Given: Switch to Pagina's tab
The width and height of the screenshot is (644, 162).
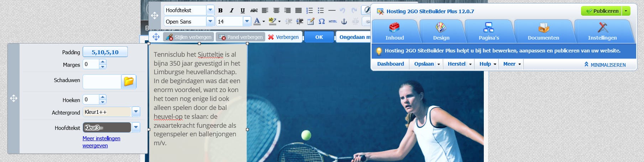Looking at the screenshot, I should pyautogui.click(x=489, y=31).
